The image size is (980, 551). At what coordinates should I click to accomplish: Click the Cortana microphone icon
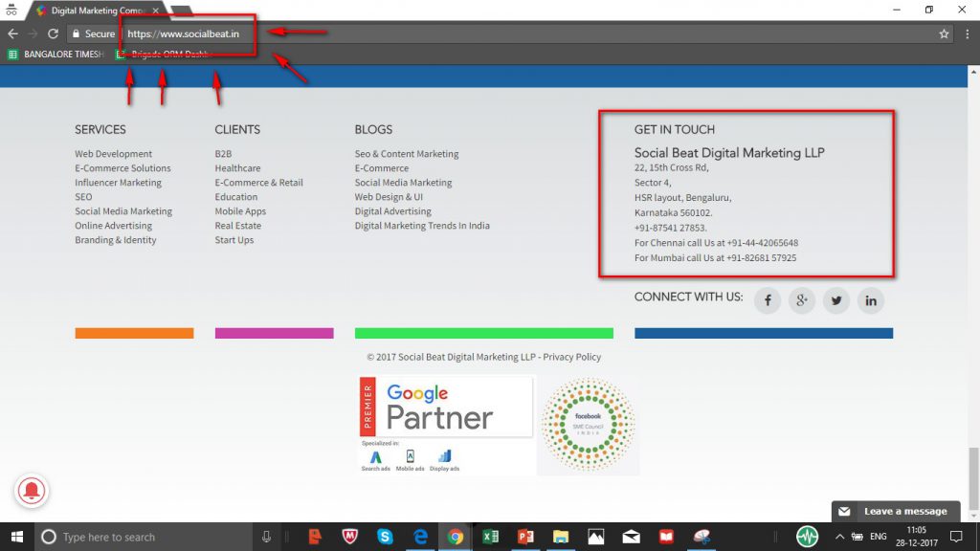point(266,537)
